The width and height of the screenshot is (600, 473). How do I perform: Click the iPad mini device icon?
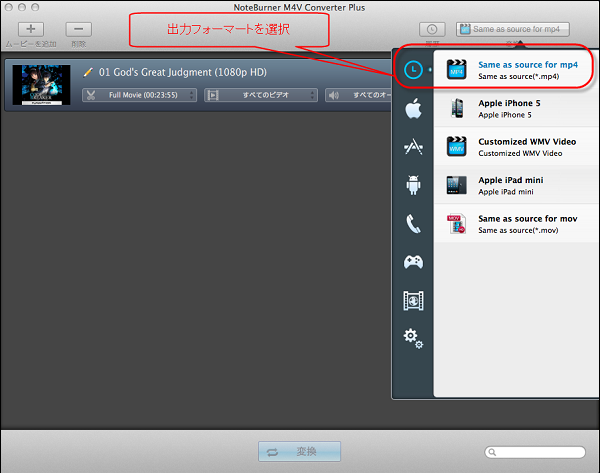[457, 185]
